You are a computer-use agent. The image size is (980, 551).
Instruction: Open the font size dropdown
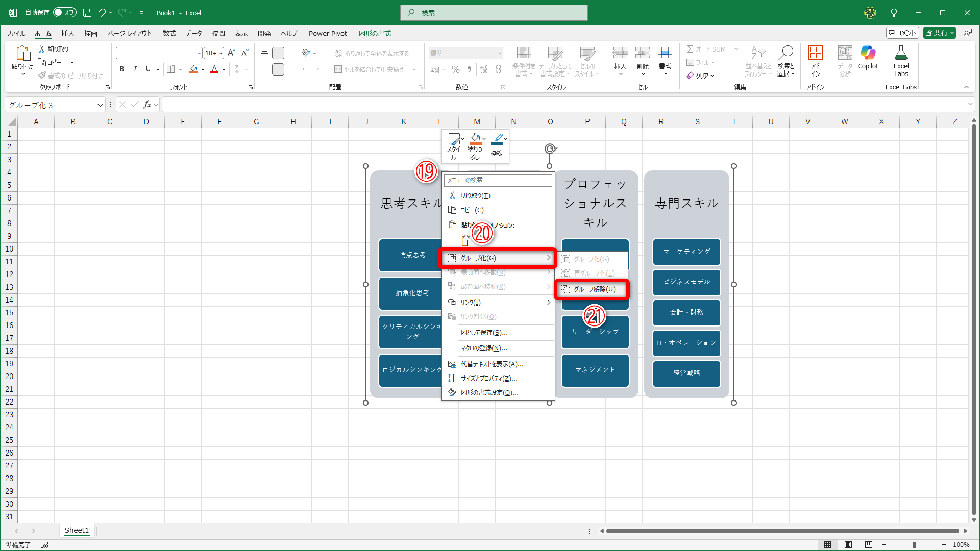[220, 53]
